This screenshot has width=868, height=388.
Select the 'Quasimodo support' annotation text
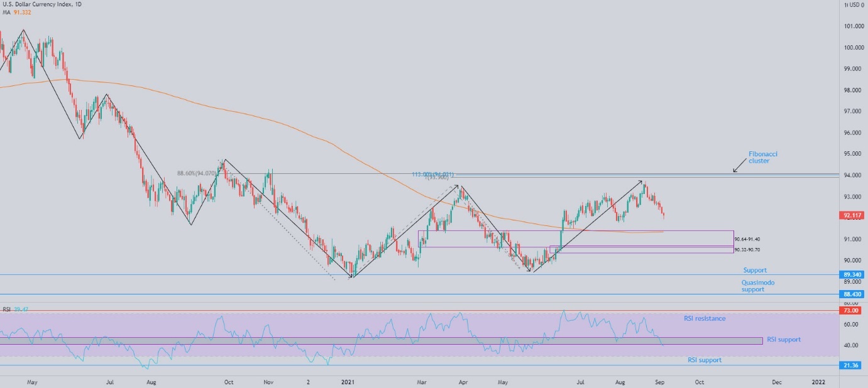[758, 286]
